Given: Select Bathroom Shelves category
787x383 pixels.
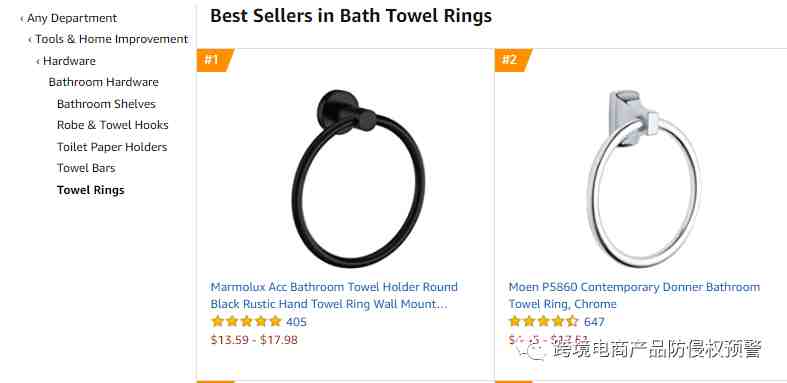Looking at the screenshot, I should [x=106, y=104].
